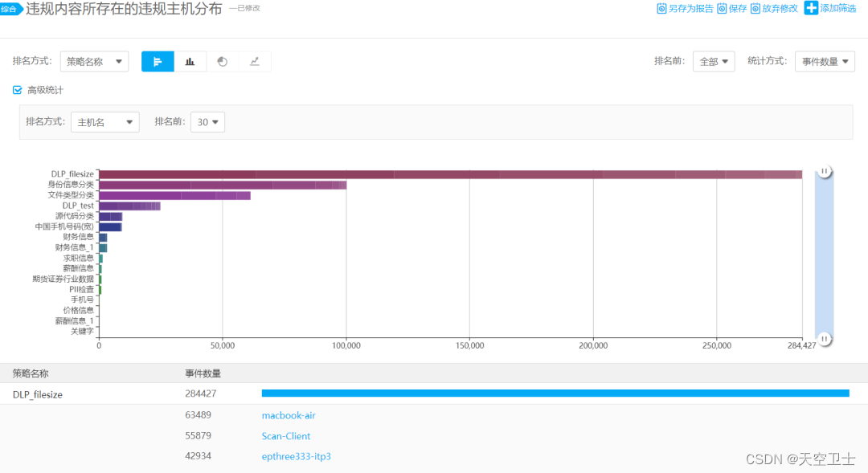The width and height of the screenshot is (868, 473).
Task: Click the 手机号 axis label
Action: [x=82, y=300]
